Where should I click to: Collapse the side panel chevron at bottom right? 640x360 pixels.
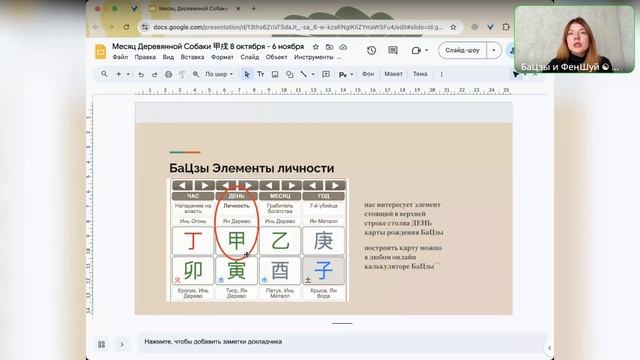coord(549,348)
